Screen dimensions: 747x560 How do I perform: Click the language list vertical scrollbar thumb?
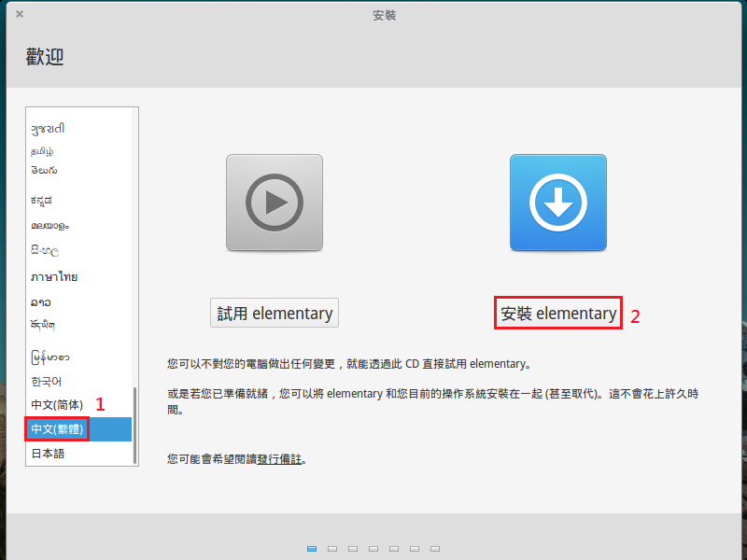134,425
